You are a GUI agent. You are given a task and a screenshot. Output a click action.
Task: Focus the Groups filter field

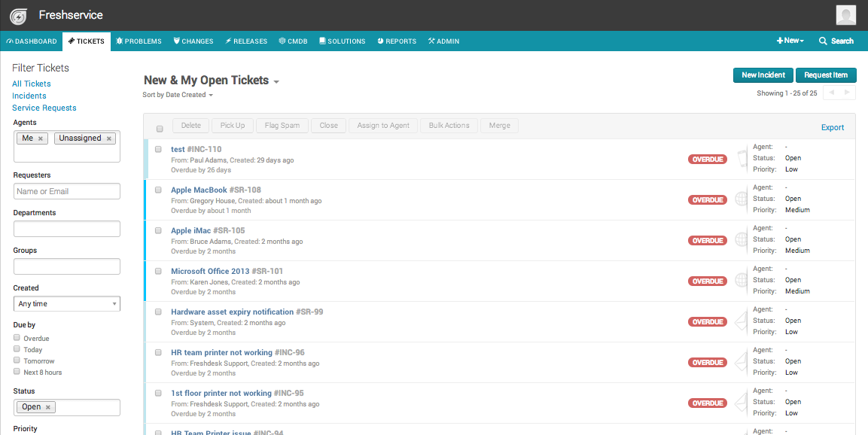click(x=67, y=266)
